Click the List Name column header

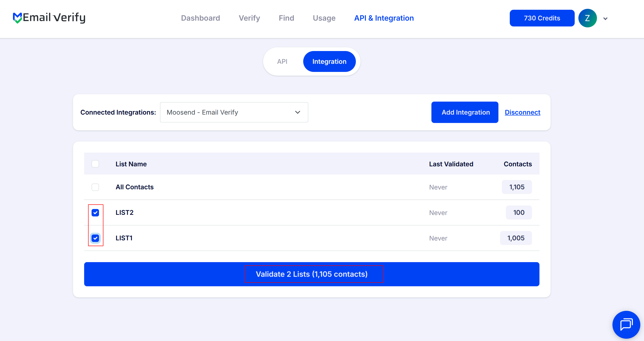tap(131, 164)
